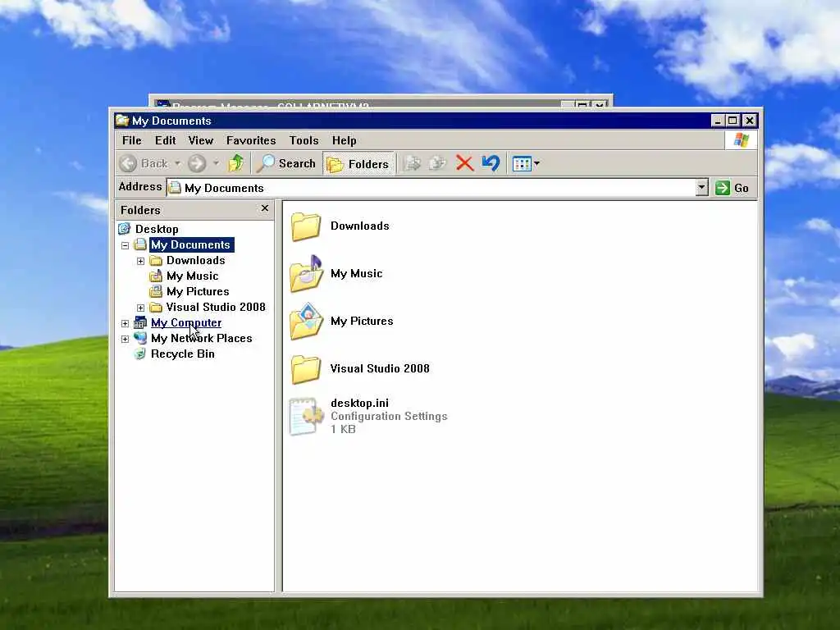Click the Move To toolbar icon

tap(412, 163)
